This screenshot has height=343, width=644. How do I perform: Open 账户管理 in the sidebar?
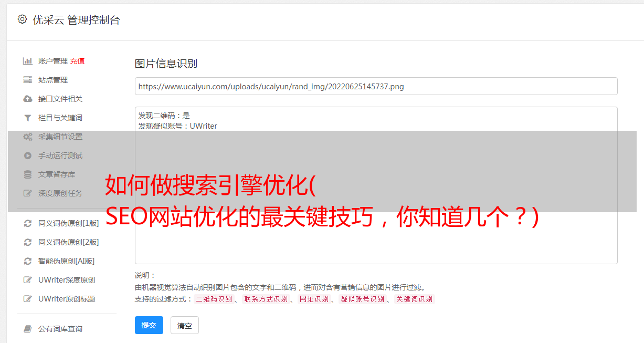coord(52,61)
